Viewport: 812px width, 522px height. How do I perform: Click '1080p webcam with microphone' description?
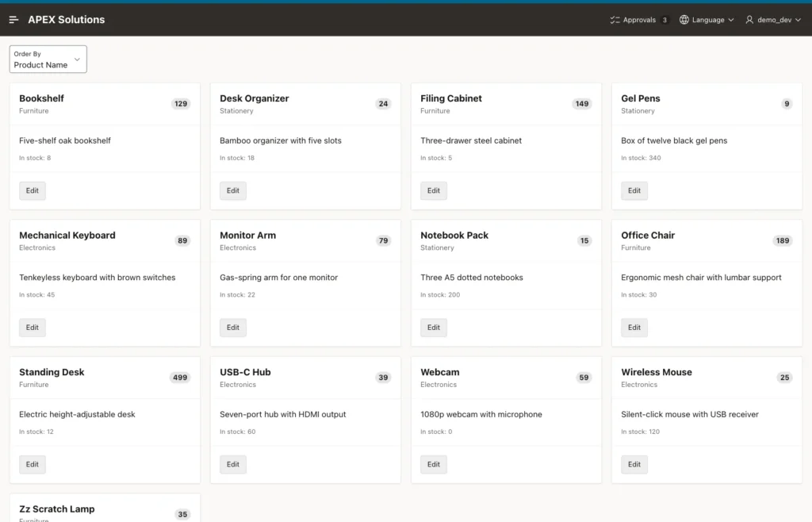(481, 414)
